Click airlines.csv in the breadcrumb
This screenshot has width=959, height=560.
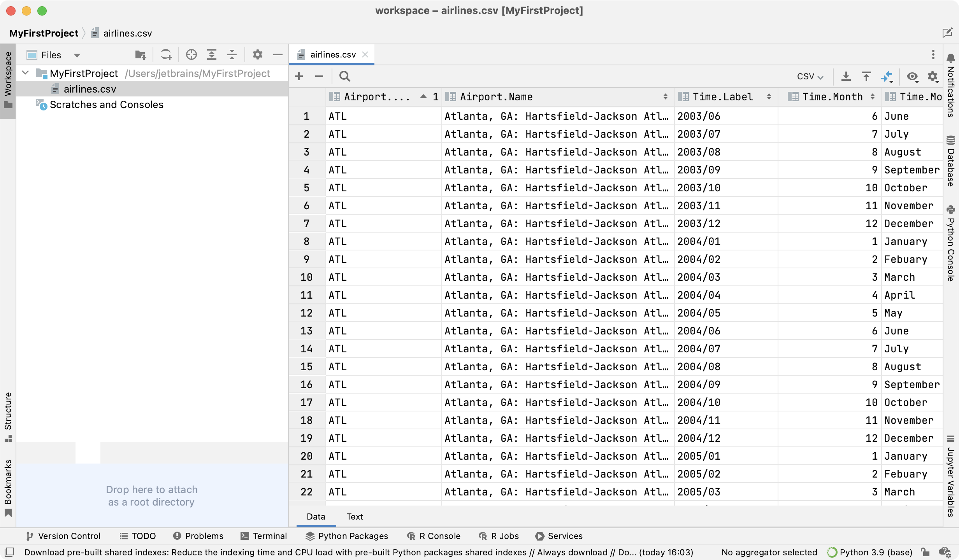[127, 33]
